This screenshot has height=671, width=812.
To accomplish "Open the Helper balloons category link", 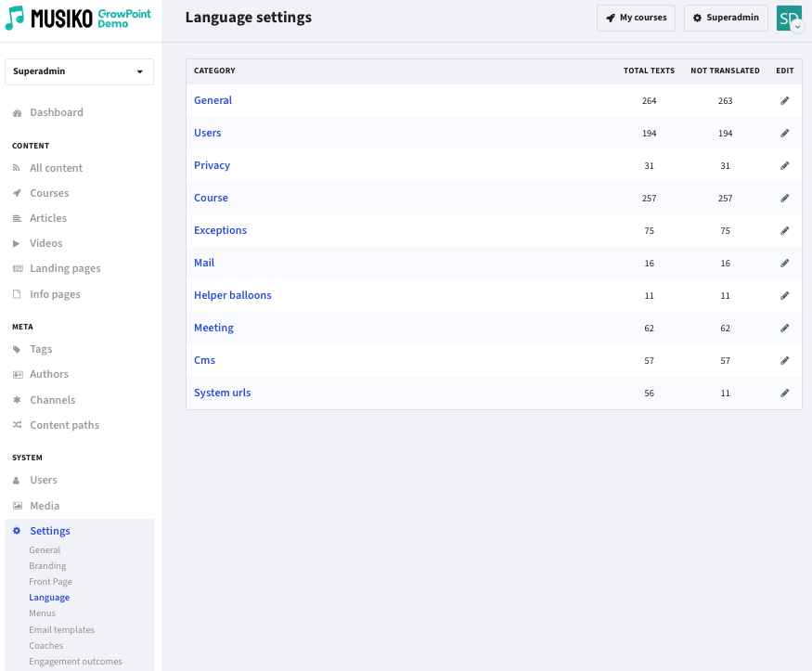I will [233, 295].
